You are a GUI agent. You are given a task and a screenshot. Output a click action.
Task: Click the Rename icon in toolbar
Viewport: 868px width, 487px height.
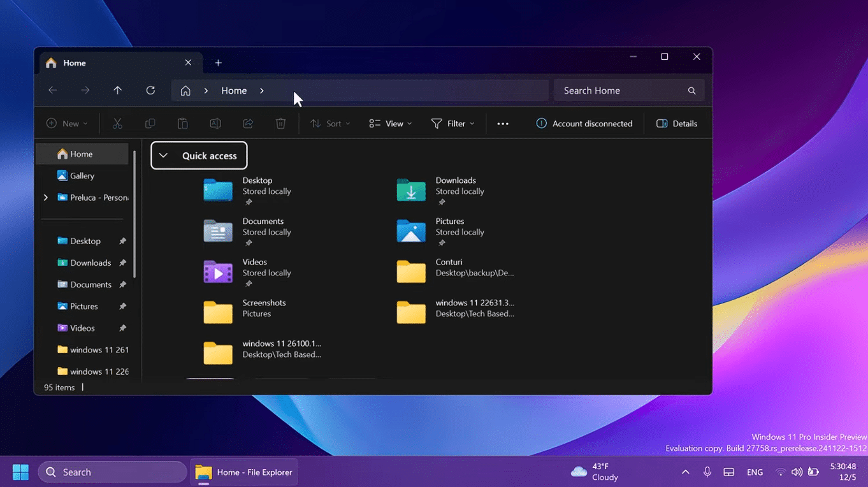215,124
